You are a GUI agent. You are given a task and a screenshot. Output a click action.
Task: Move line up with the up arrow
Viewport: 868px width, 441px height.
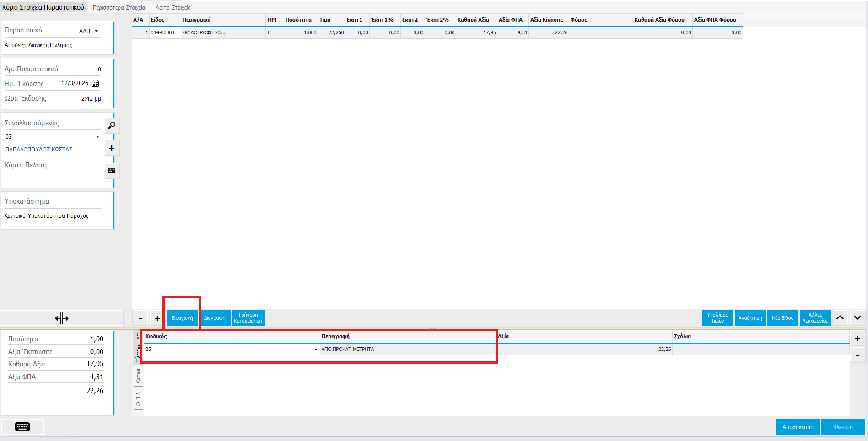[x=840, y=318]
